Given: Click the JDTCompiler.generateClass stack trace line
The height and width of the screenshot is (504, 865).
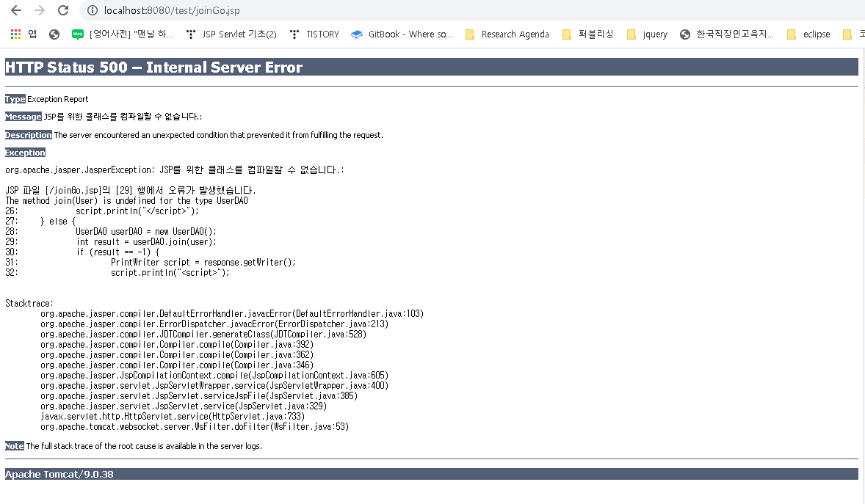Looking at the screenshot, I should point(203,334).
